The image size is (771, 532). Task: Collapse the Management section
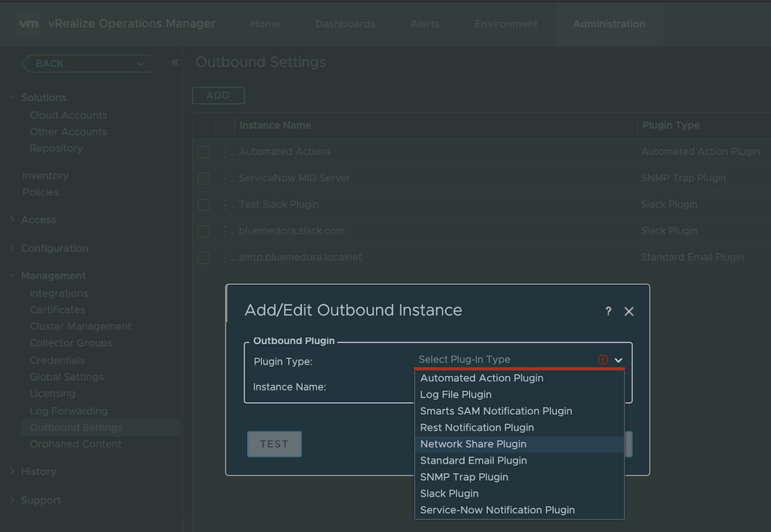pos(12,275)
